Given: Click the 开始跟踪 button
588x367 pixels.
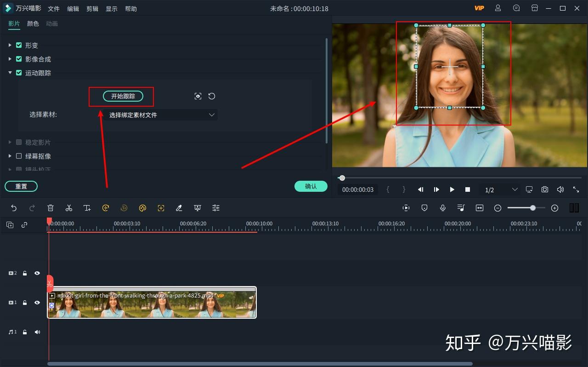Looking at the screenshot, I should coord(123,96).
